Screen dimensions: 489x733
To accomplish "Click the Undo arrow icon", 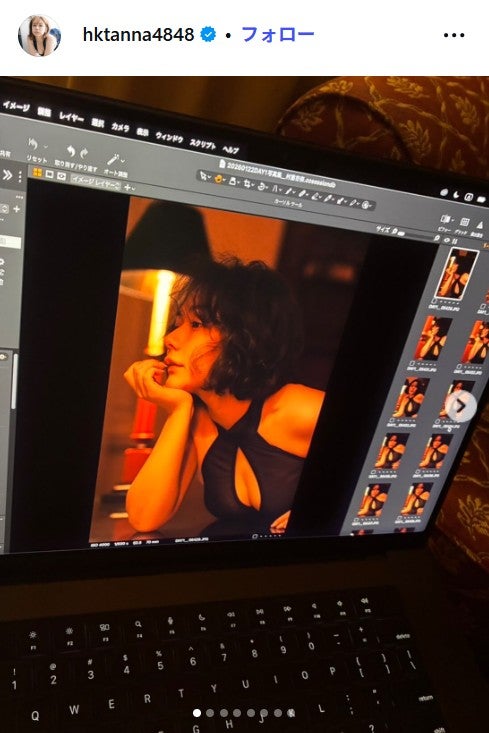I will point(71,151).
